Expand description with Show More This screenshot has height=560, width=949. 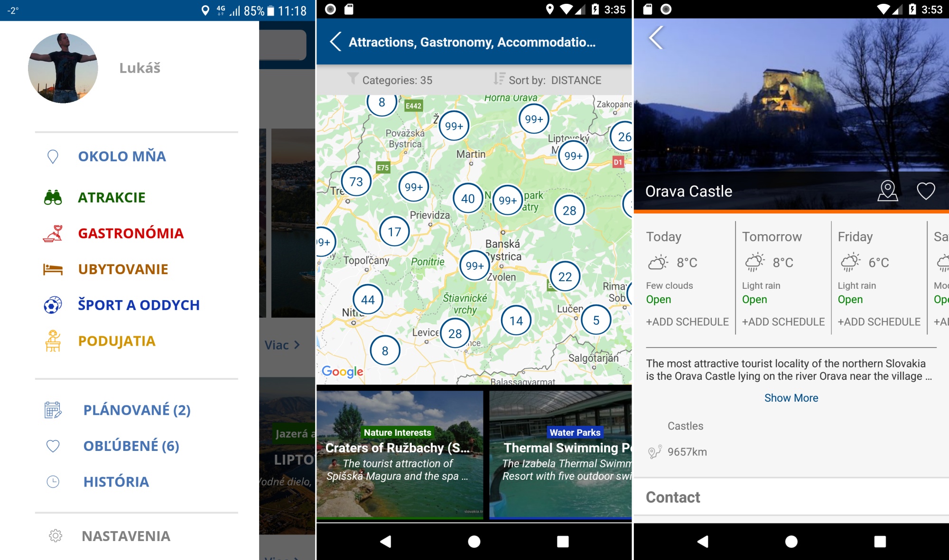(791, 398)
